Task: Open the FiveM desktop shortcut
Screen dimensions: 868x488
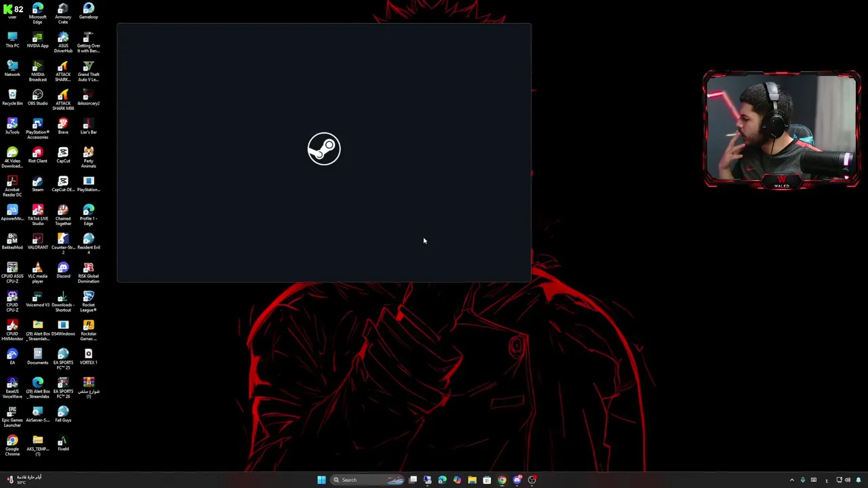Action: click(x=63, y=443)
